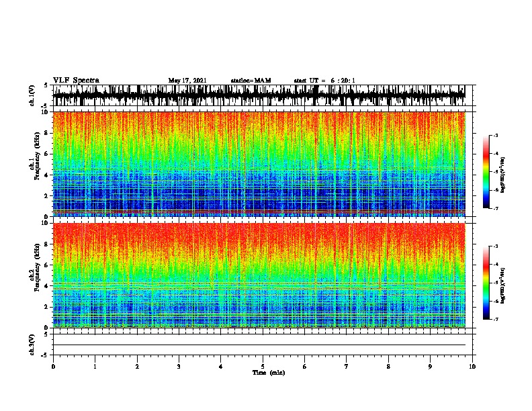Viewport: 532px width, 411px height.
Task: Click the "-7" label on ch.2 colorbar
Action: tap(496, 320)
